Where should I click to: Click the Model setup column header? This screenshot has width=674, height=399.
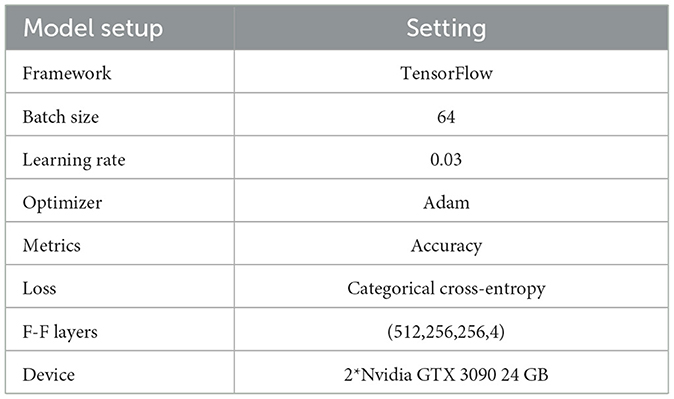(93, 28)
